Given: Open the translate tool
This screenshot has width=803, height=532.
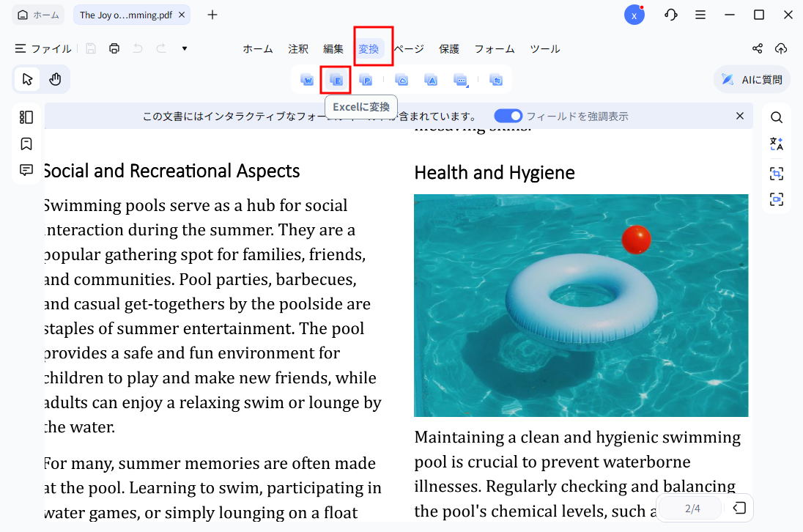Looking at the screenshot, I should 776,144.
